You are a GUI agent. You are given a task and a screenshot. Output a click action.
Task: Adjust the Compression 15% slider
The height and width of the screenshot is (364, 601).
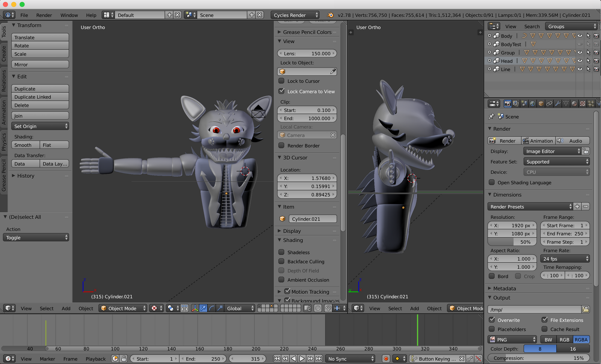point(539,358)
